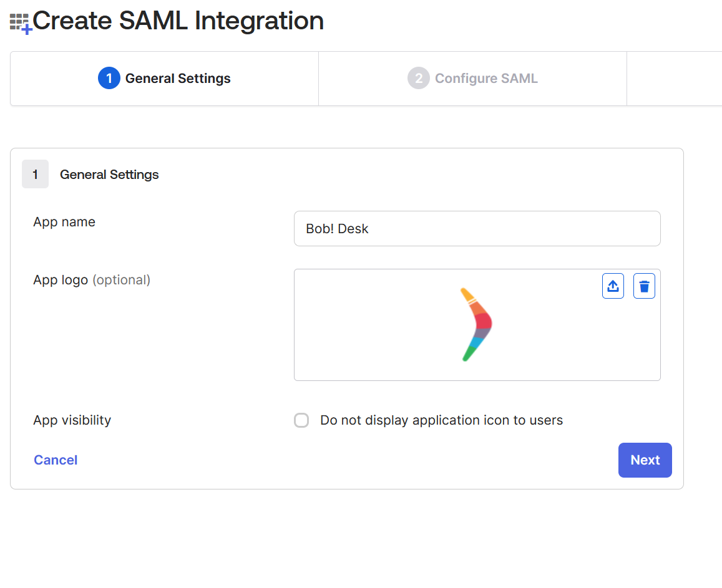Click the Cancel link
This screenshot has width=722, height=588.
point(56,460)
